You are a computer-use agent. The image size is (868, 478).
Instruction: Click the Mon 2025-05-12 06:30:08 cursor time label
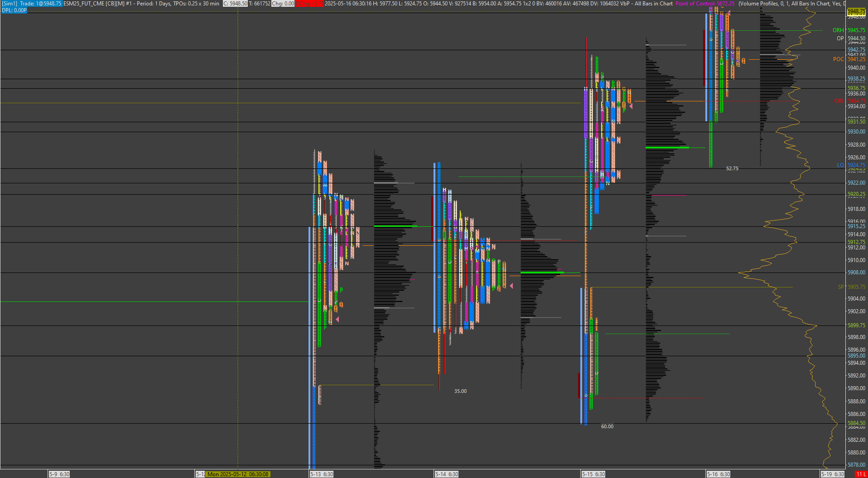click(238, 474)
